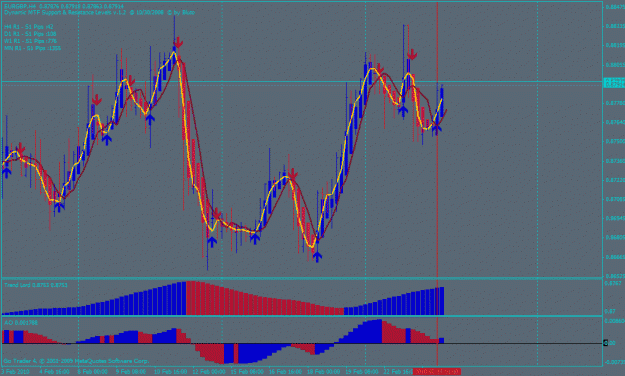Click the AO zero-level marker on the right axis

coord(605,343)
